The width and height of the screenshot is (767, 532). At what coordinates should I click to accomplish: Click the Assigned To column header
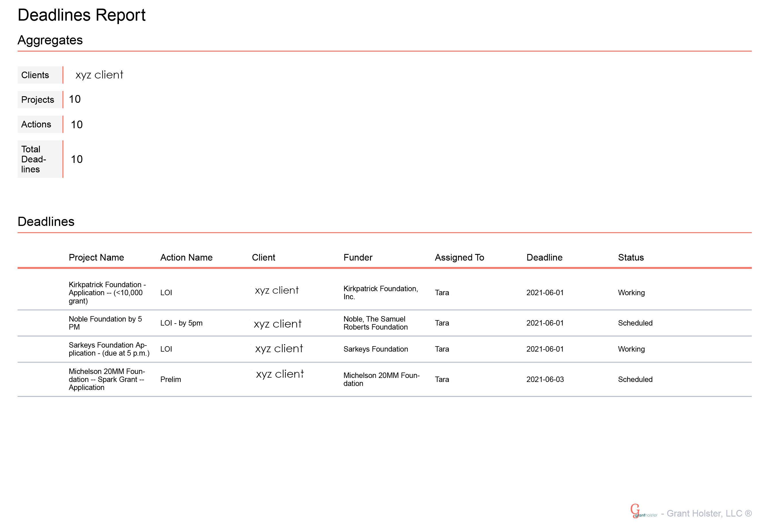click(x=459, y=257)
